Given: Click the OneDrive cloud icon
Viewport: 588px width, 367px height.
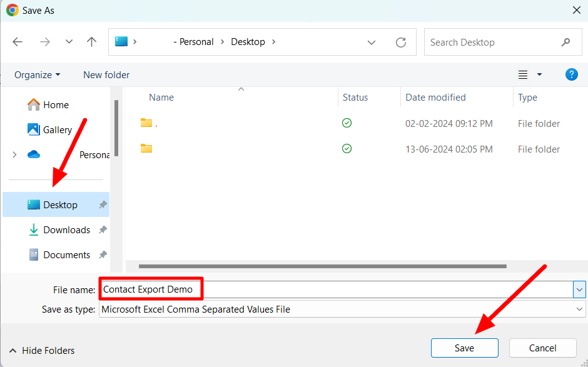Looking at the screenshot, I should pyautogui.click(x=34, y=154).
